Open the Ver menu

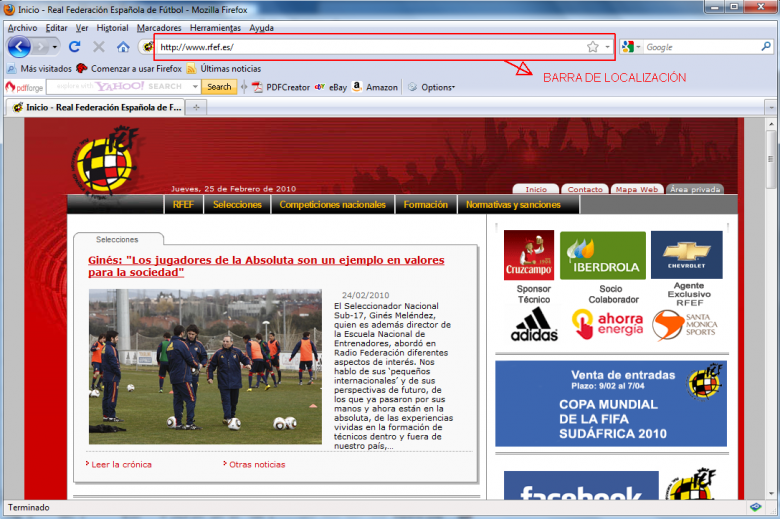(x=82, y=28)
